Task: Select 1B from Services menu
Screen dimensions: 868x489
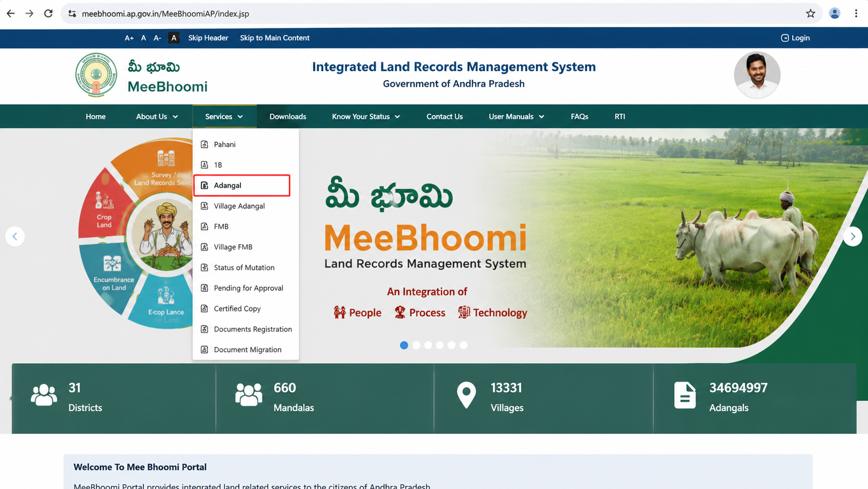Action: [246, 165]
